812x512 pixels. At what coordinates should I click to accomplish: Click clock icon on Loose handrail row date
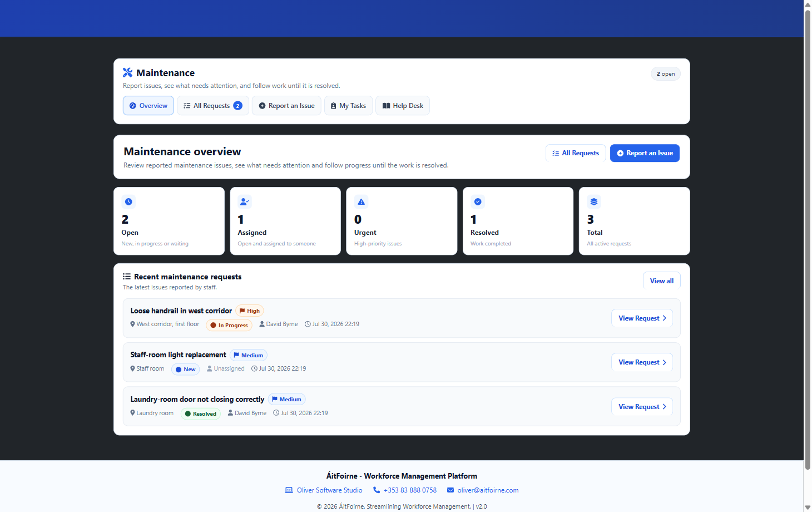point(308,324)
